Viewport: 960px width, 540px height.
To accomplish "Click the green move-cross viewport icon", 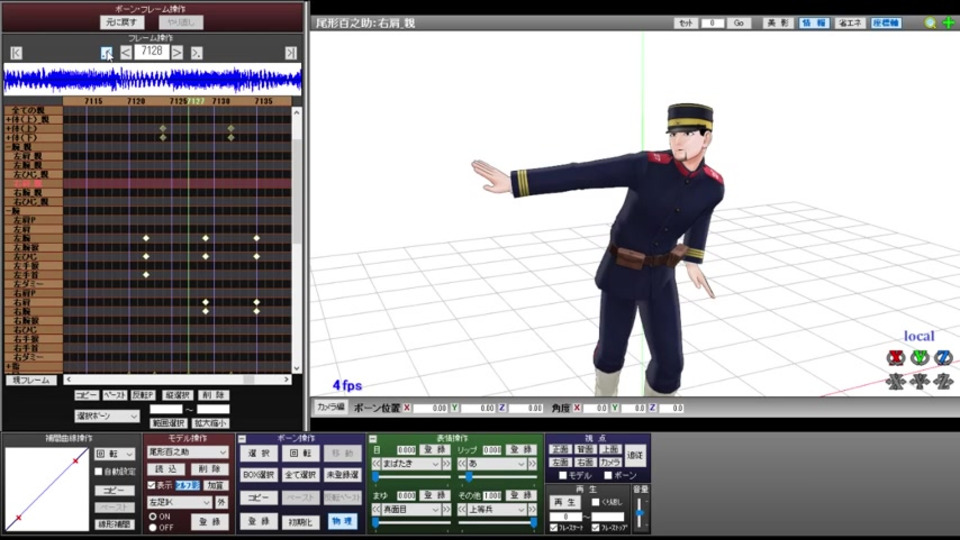I will point(948,23).
